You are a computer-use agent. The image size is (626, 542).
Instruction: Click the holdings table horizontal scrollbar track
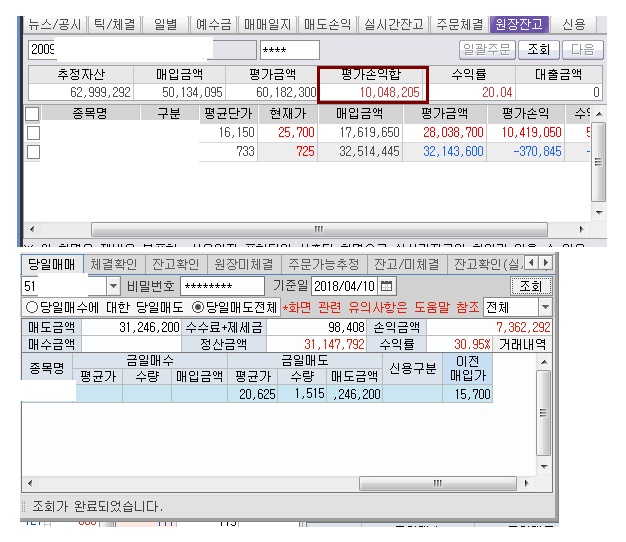coord(300,229)
